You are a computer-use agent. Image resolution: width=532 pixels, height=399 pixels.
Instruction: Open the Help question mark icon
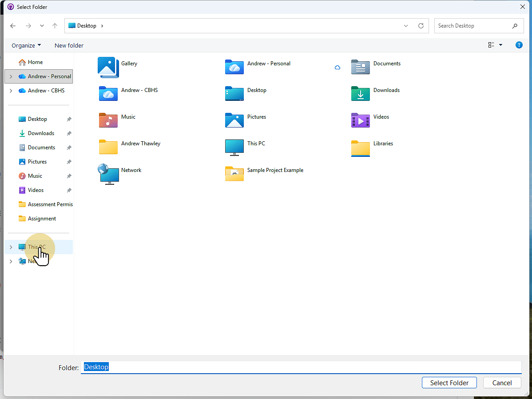tap(519, 45)
